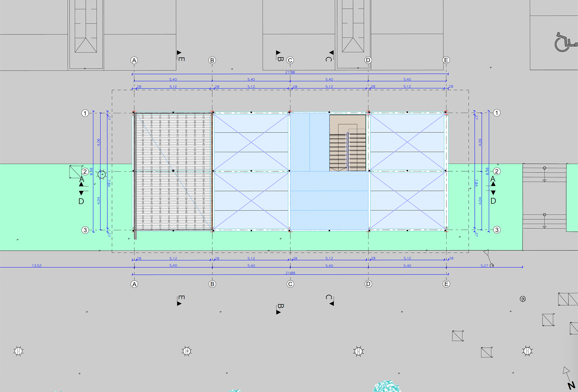Image resolution: width=578 pixels, height=392 pixels.
Task: Click right-side grid bubble 3
Action: coord(497,230)
